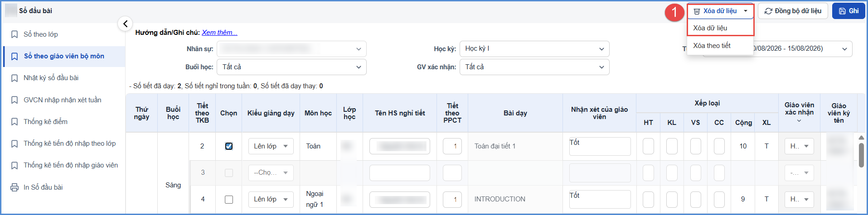Select Xóa theo tiết option
868x215 pixels.
[x=720, y=46]
